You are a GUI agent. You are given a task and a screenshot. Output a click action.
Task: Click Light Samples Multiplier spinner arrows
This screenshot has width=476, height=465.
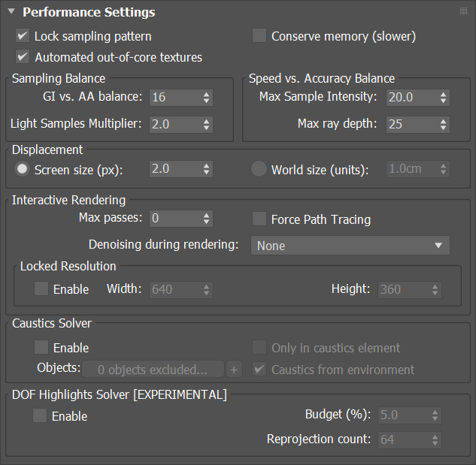pos(207,125)
